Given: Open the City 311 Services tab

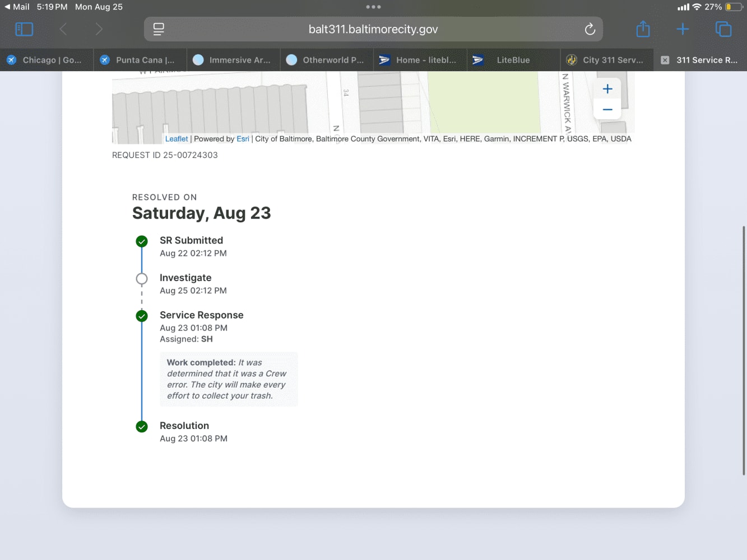Looking at the screenshot, I should 607,60.
